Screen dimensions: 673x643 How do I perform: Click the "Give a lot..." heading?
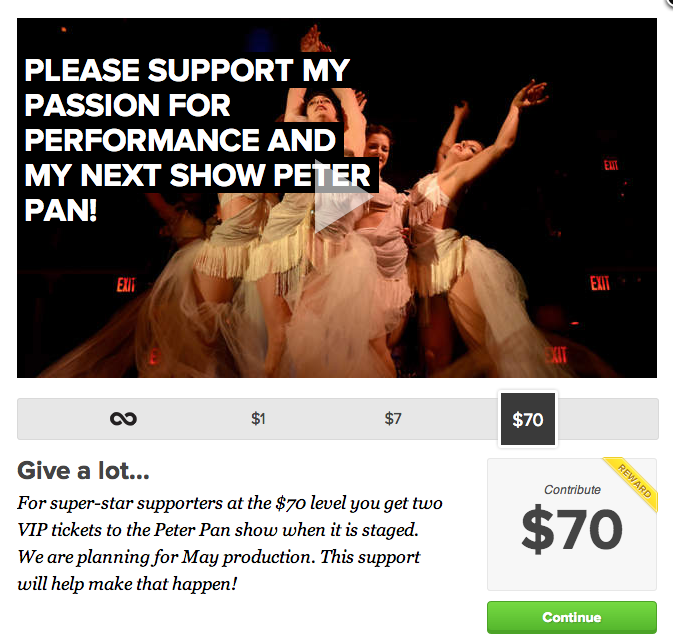[83, 470]
